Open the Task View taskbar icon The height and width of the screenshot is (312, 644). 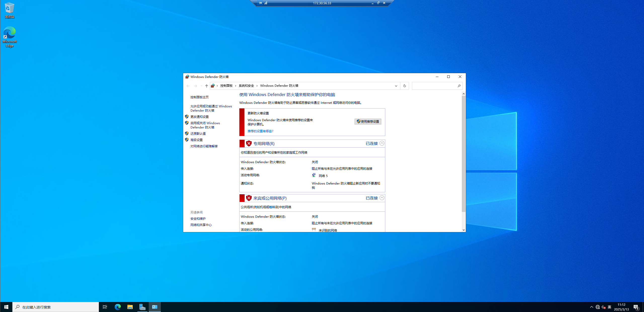tap(105, 307)
